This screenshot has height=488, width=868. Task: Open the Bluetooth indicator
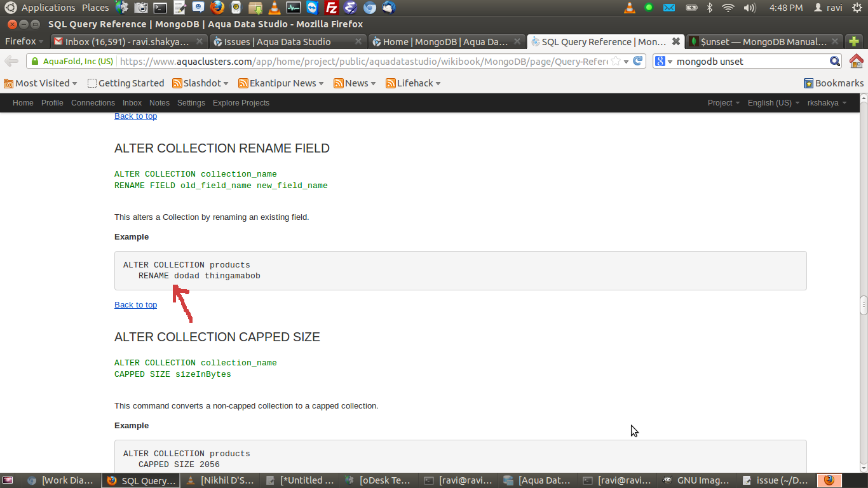[x=710, y=8]
